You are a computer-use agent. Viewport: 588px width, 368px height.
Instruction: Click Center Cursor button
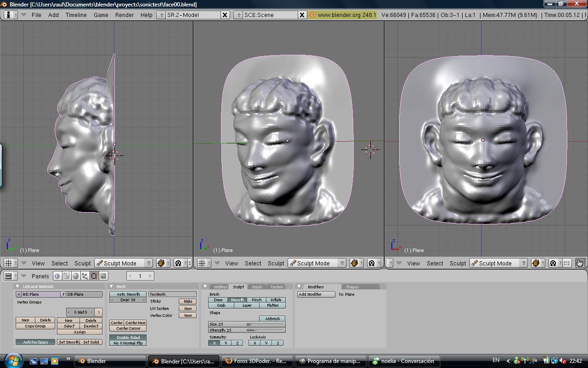[128, 328]
